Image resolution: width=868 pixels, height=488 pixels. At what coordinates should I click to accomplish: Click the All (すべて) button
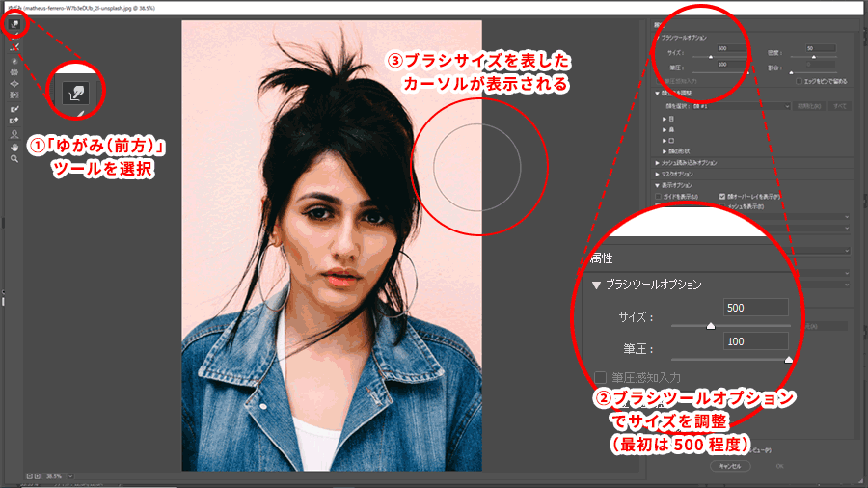840,106
